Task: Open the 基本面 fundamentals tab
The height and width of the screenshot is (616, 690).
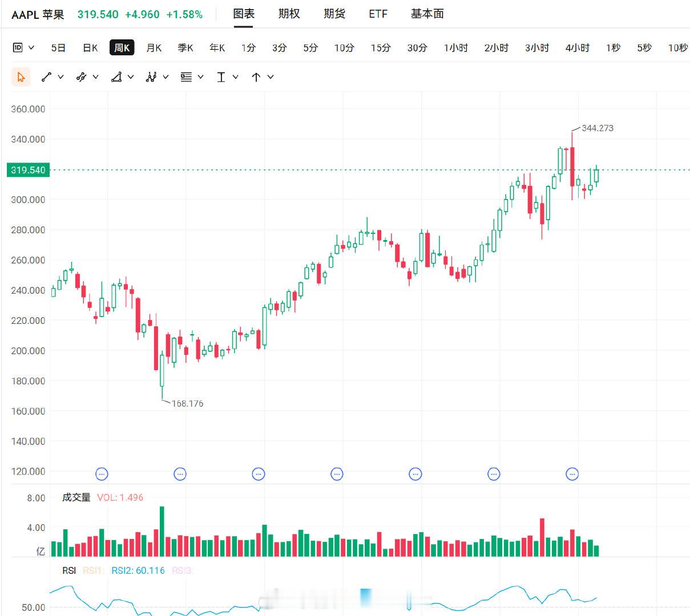Action: [x=427, y=14]
